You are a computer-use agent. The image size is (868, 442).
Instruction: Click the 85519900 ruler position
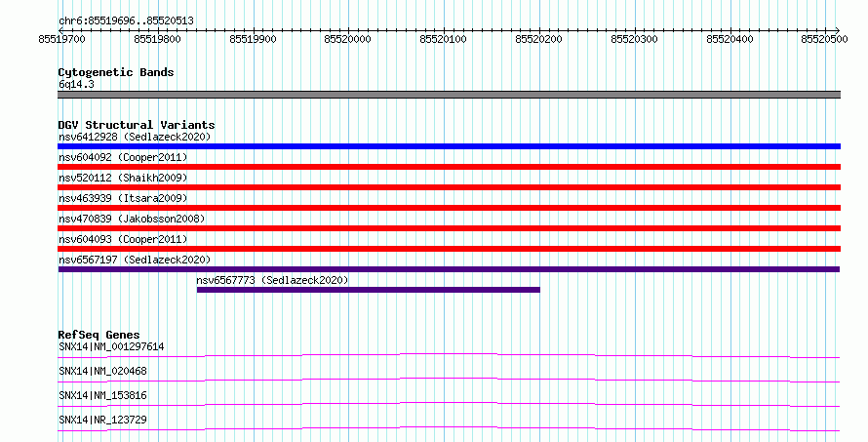point(253,39)
